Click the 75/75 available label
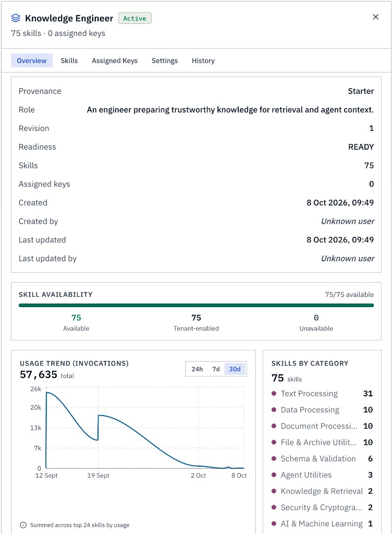Image resolution: width=392 pixels, height=534 pixels. click(349, 295)
